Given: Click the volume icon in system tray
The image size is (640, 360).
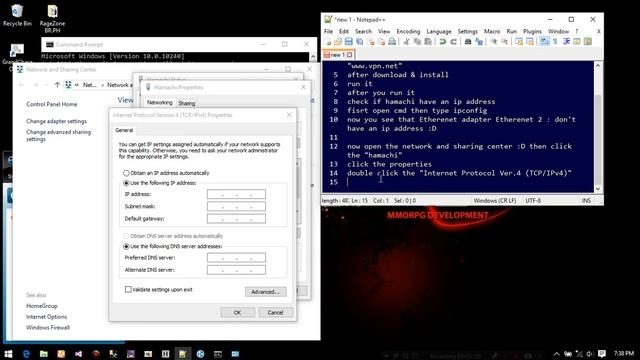Looking at the screenshot, I should click(589, 354).
